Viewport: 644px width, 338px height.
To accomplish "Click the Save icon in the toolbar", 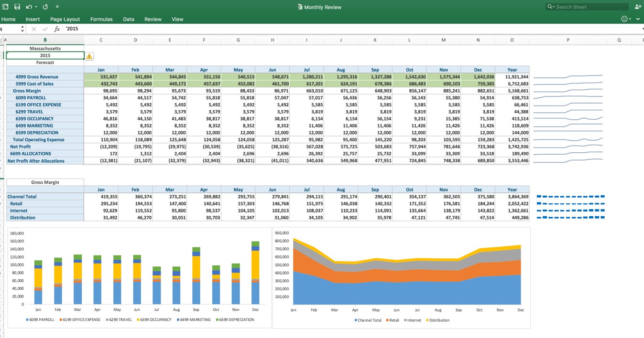I will (17, 7).
